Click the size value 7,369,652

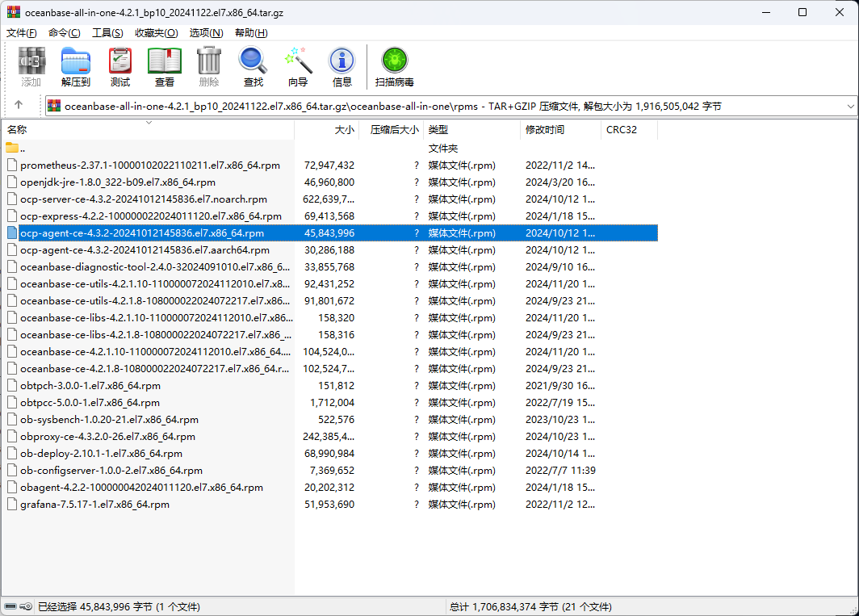(x=332, y=470)
